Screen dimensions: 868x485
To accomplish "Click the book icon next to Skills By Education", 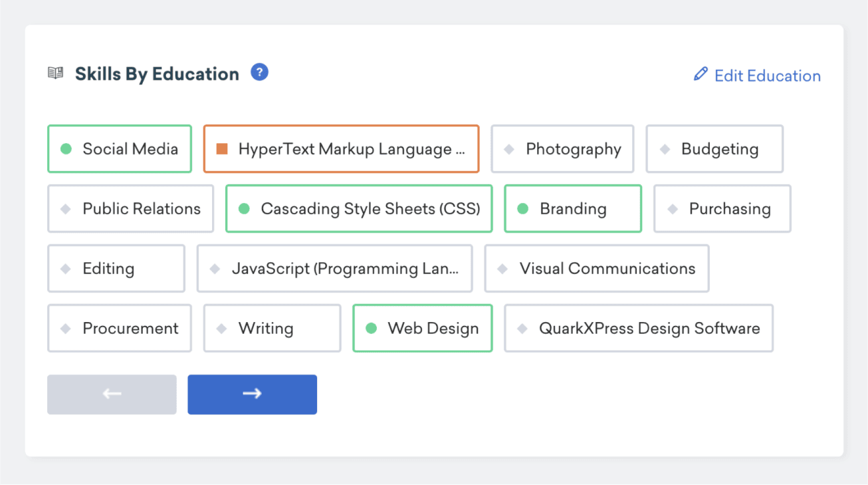I will click(56, 73).
